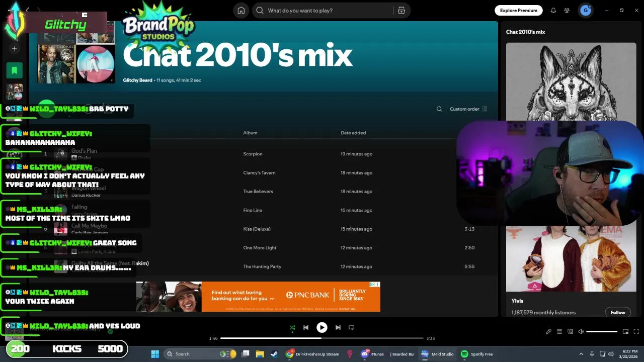The image size is (644, 362).
Task: Click the Date added column header
Action: [353, 133]
